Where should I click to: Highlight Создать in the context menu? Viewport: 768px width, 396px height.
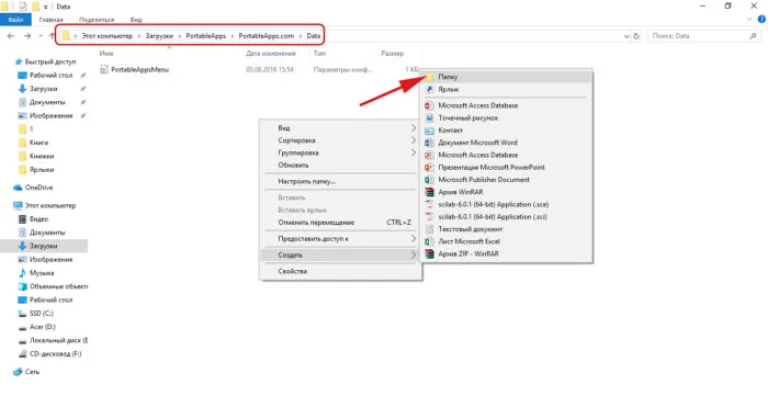coord(340,255)
